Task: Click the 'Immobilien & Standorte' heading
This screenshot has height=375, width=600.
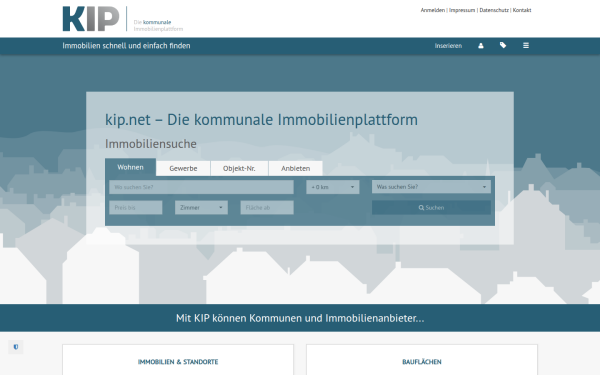Action: [x=178, y=362]
